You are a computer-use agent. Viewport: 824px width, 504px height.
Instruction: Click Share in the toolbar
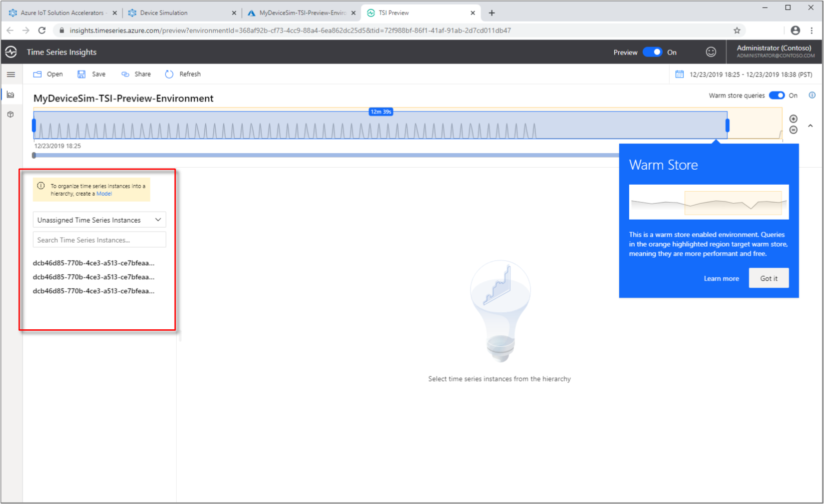tap(136, 74)
